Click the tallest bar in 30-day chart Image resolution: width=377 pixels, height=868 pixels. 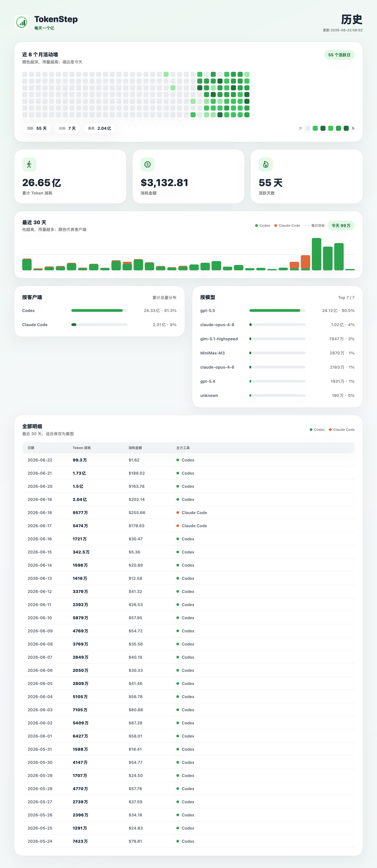click(x=316, y=254)
